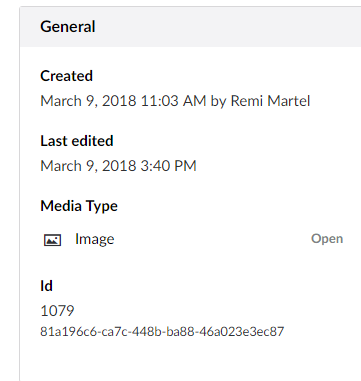Image resolution: width=361 pixels, height=381 pixels.
Task: Open the Image media type
Action: pos(327,239)
